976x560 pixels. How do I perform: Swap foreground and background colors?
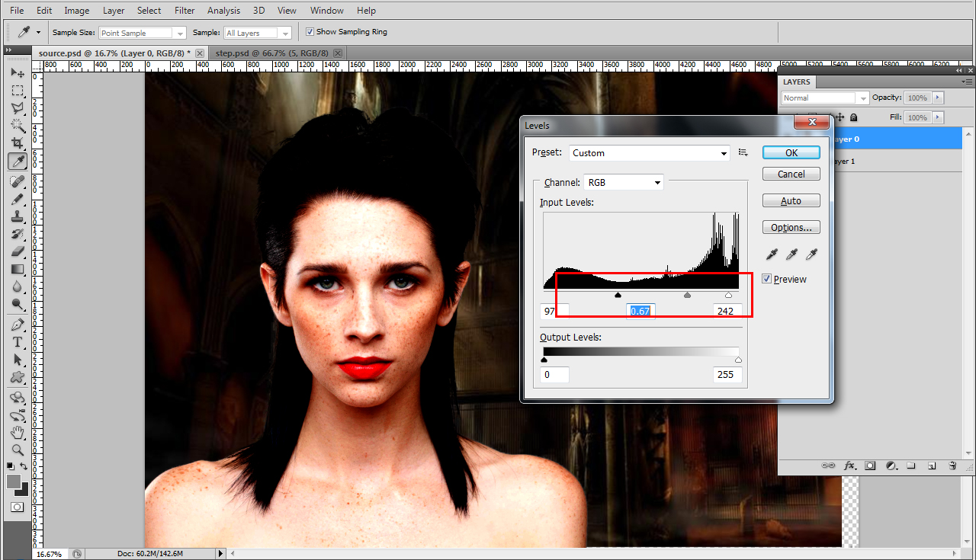[x=24, y=466]
